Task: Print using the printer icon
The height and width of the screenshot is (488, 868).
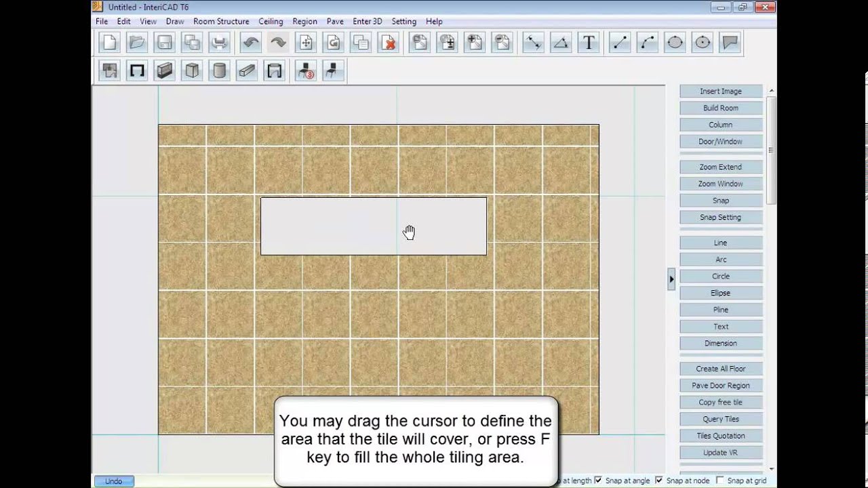Action: pos(219,43)
